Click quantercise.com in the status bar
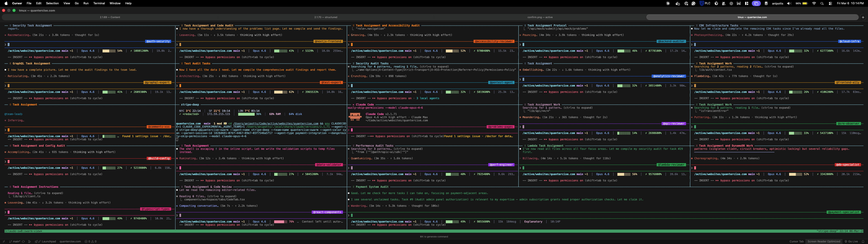The image size is (868, 244). [x=70, y=241]
